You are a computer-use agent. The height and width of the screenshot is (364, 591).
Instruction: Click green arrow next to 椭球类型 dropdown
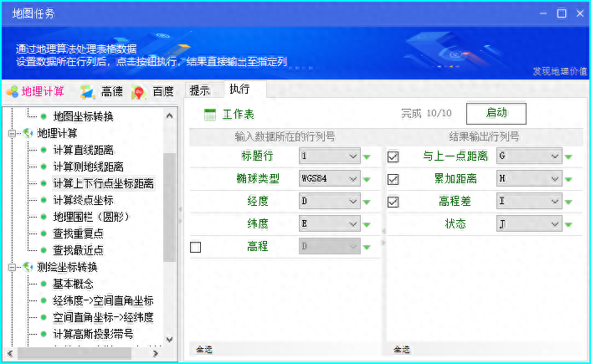point(367,179)
